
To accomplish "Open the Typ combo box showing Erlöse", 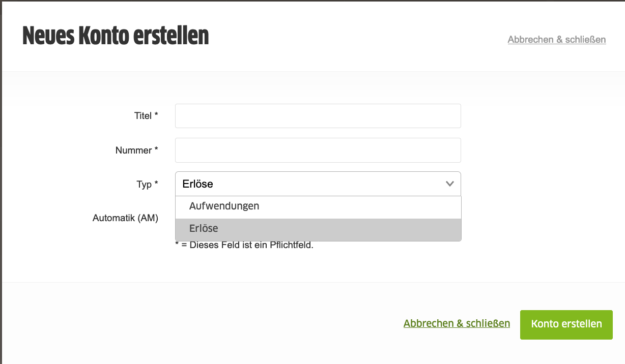I will 318,184.
